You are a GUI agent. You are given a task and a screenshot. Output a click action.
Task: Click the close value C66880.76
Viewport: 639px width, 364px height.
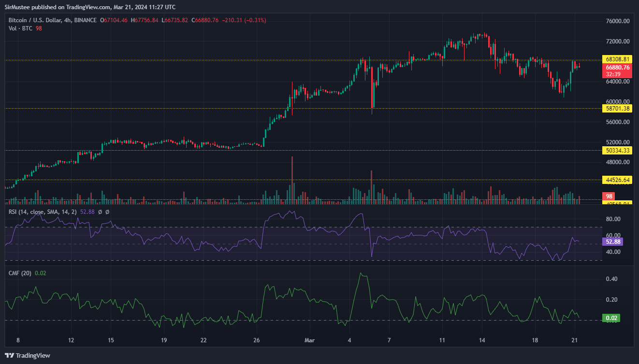point(205,20)
